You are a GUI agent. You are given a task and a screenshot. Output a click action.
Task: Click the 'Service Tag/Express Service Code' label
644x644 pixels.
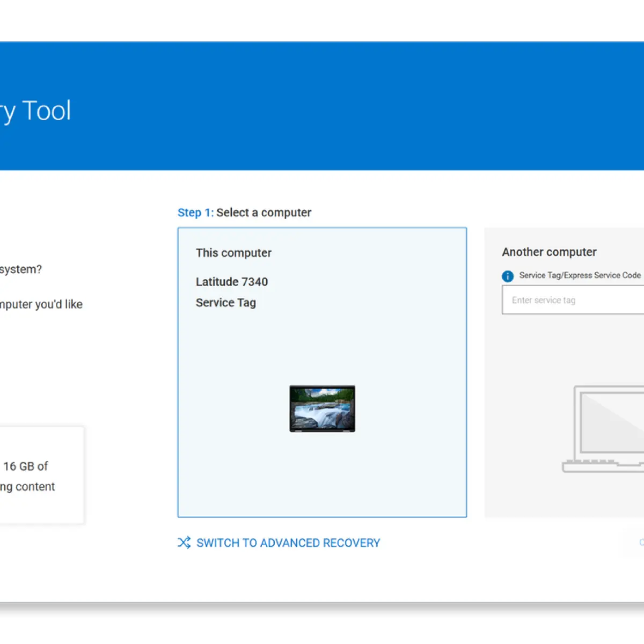click(580, 275)
